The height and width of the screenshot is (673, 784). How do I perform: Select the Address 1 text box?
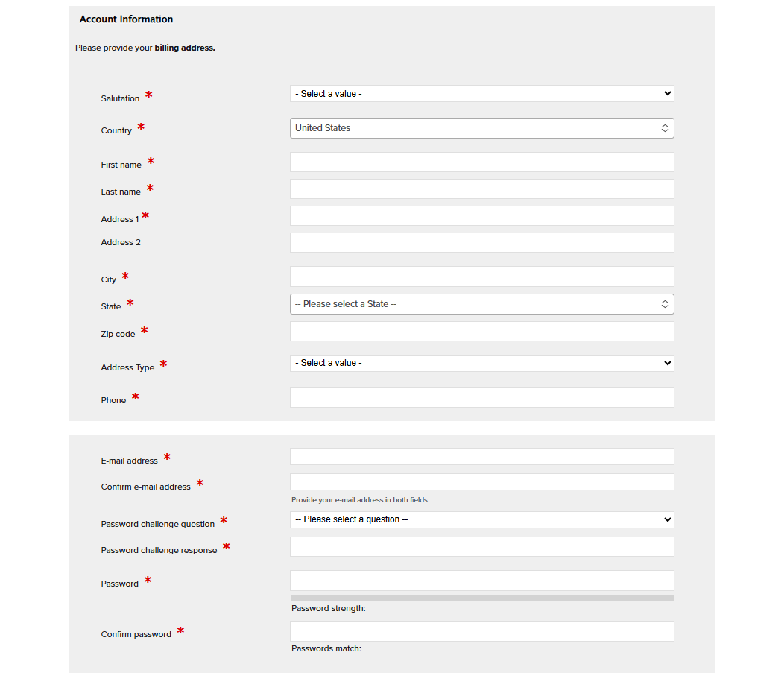481,215
